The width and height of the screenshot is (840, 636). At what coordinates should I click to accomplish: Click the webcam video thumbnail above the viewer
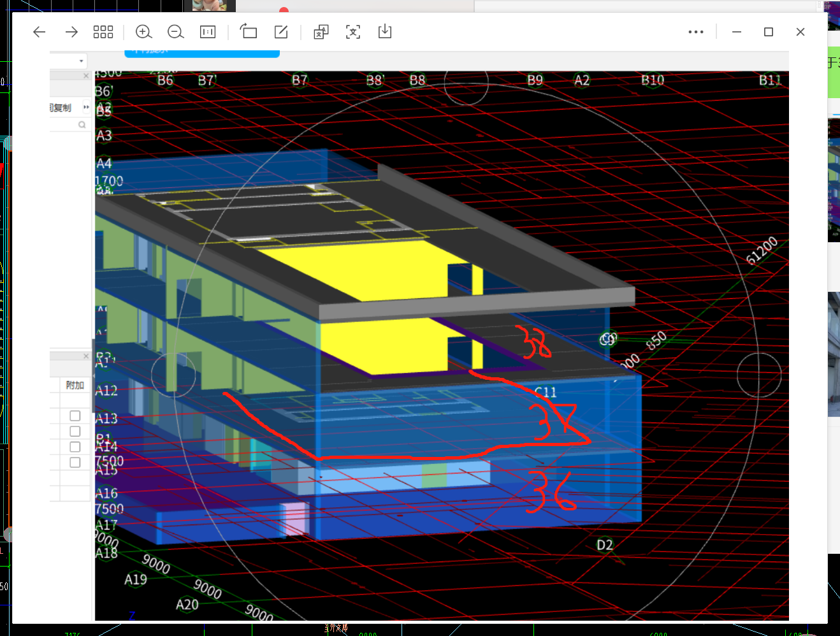pos(214,6)
